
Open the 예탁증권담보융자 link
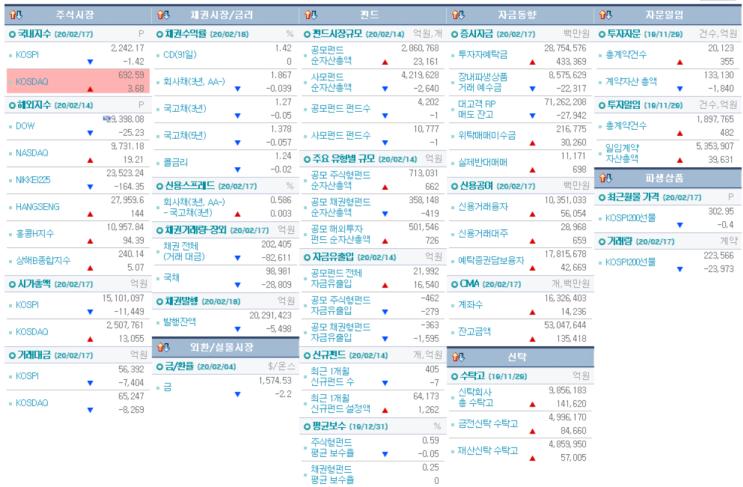[491, 261]
